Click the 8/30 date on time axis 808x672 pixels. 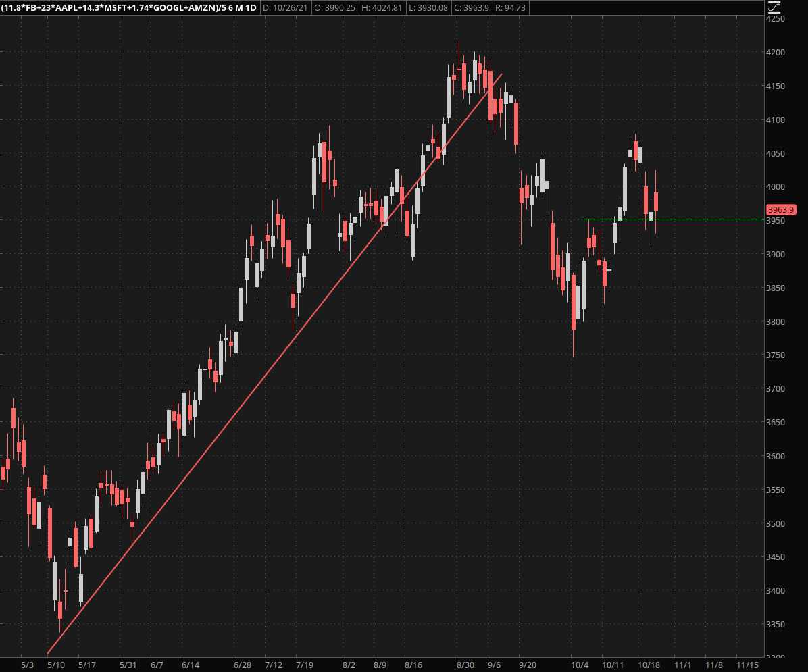point(465,665)
